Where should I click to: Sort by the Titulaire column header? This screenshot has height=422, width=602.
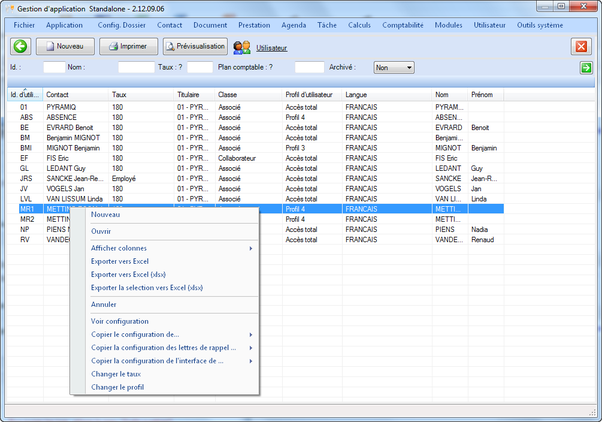[188, 94]
